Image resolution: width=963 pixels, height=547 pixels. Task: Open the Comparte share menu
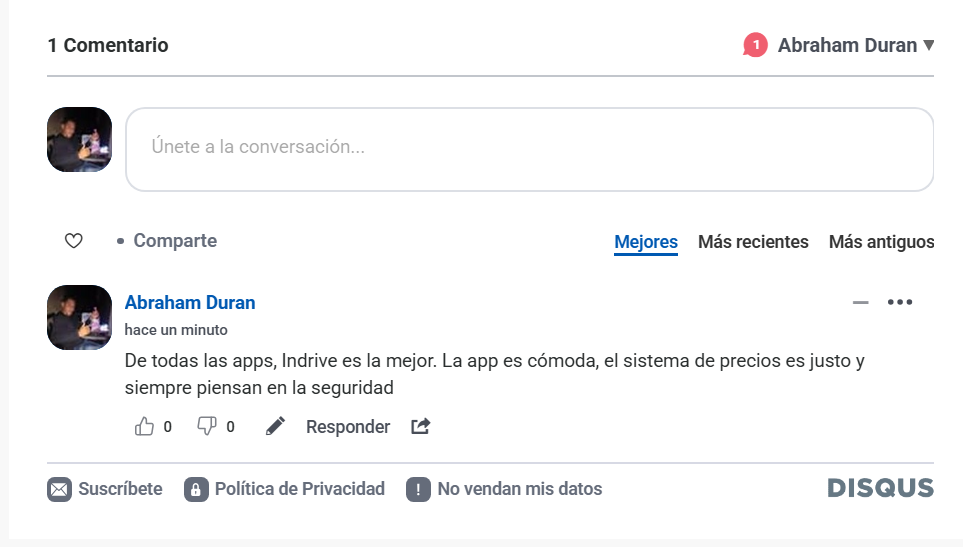click(174, 241)
